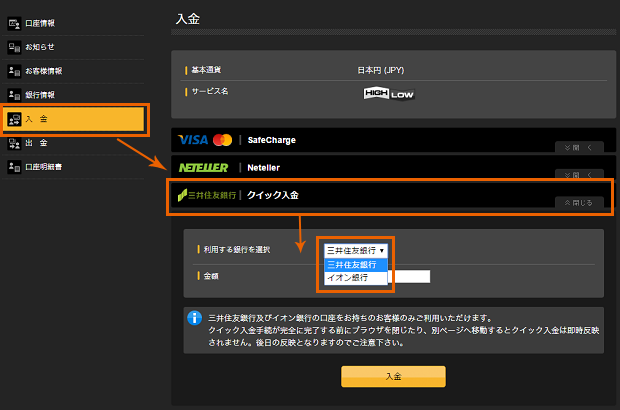Click the SafeCharge header label

click(272, 140)
